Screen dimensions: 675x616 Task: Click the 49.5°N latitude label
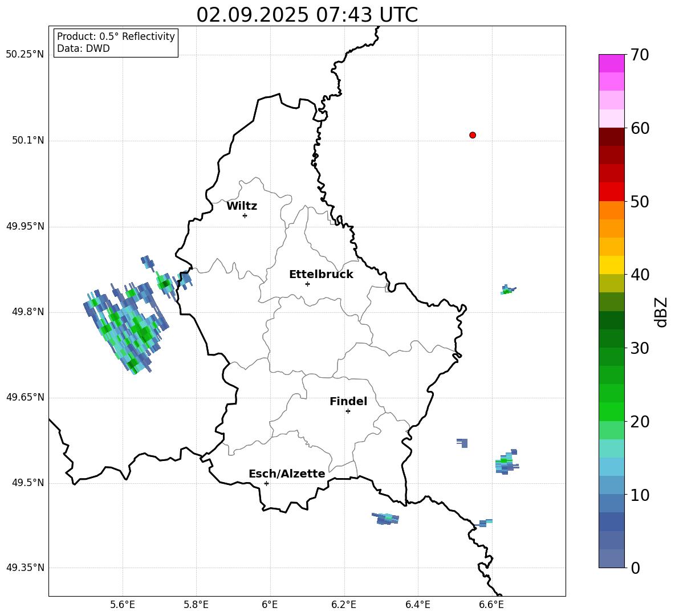tap(28, 483)
